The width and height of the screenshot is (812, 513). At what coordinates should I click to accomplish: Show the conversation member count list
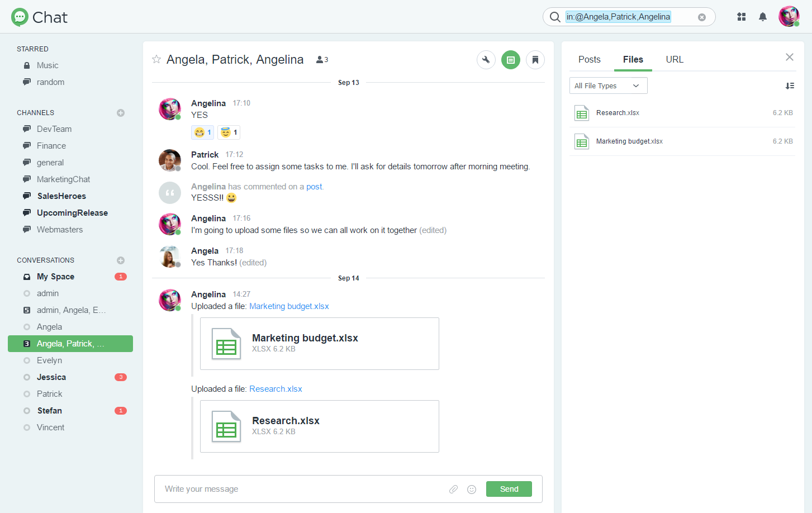[322, 60]
